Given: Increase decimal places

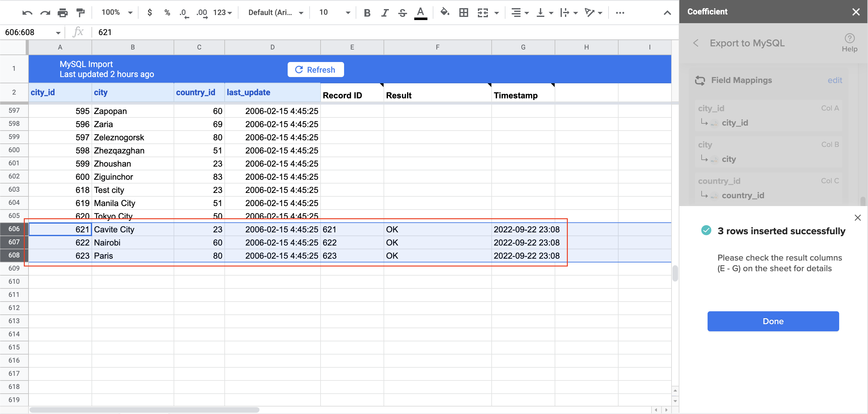Looking at the screenshot, I should pos(202,13).
